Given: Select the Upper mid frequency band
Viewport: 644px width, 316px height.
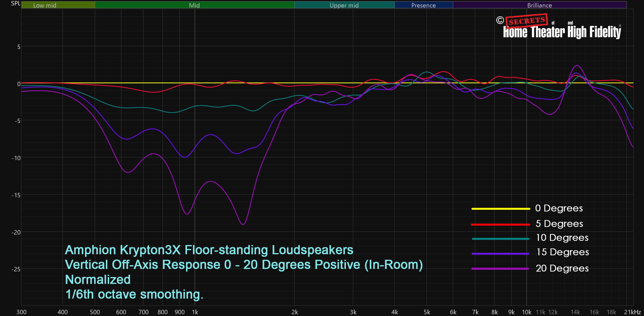Looking at the screenshot, I should pyautogui.click(x=344, y=5).
